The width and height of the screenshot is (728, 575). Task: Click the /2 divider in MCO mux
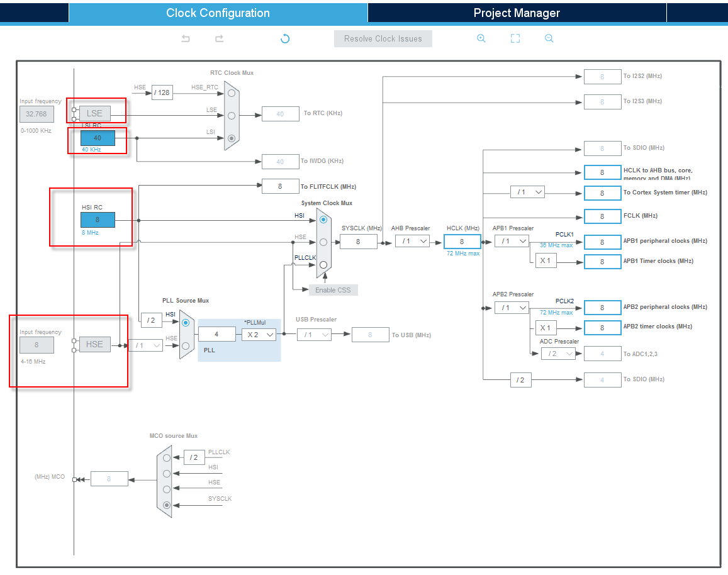tap(194, 457)
